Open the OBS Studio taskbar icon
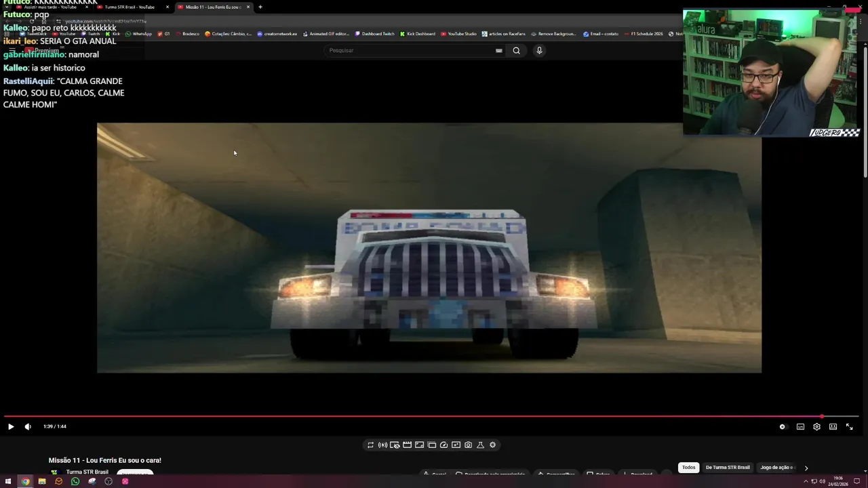 point(108,481)
